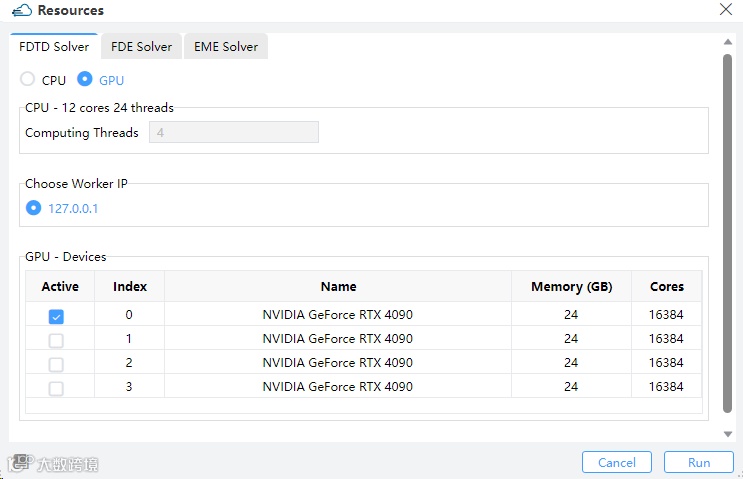
Task: Select the CPU radio button
Action: [28, 79]
